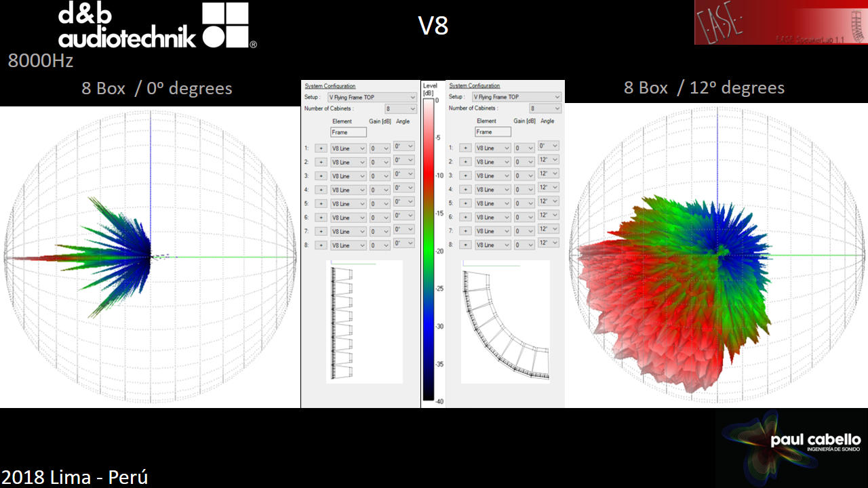
Task: Open row 1 V8 Line element dropdown, left panel
Action: [349, 148]
